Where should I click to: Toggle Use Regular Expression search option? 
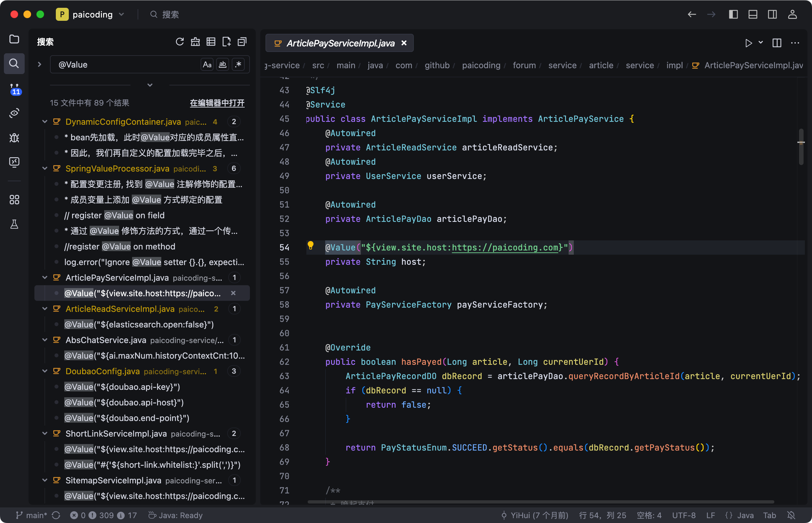click(x=238, y=65)
